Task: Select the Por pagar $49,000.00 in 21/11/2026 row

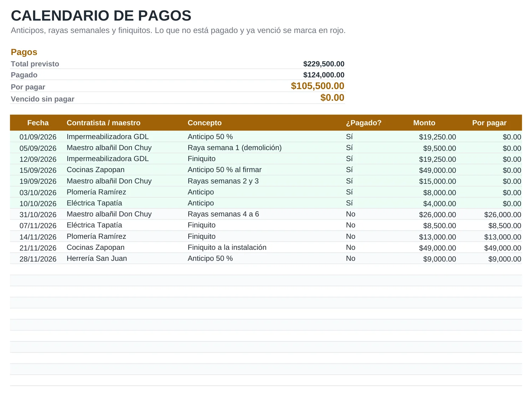Action: (x=503, y=248)
